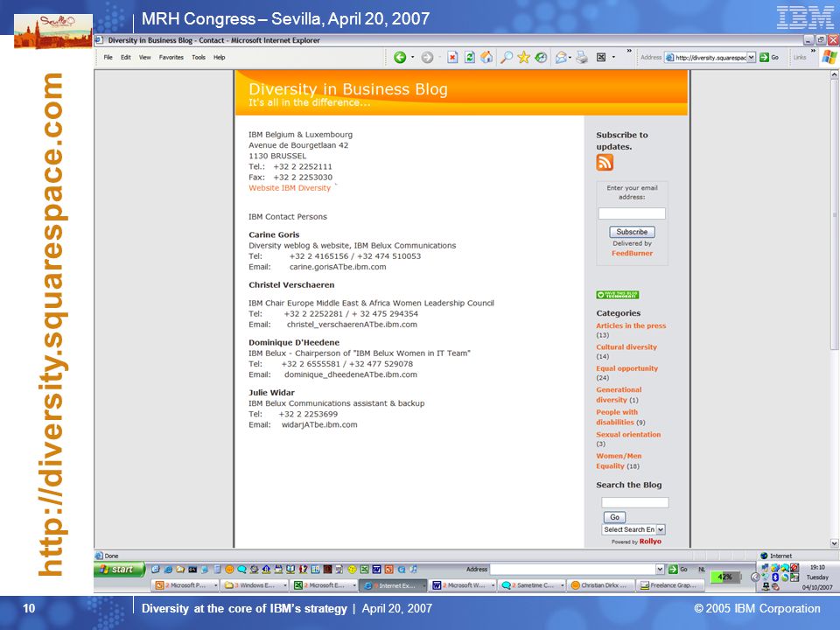
Task: Go to Home page via house icon
Action: tap(486, 58)
